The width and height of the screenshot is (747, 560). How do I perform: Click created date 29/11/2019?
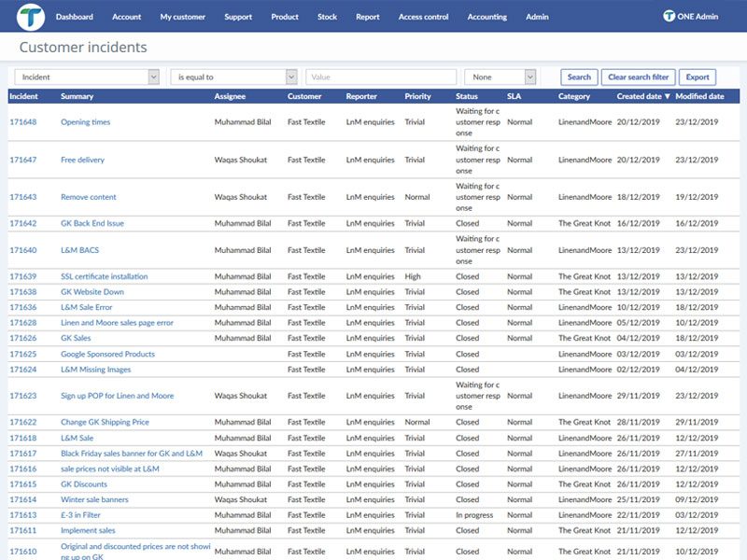point(639,396)
